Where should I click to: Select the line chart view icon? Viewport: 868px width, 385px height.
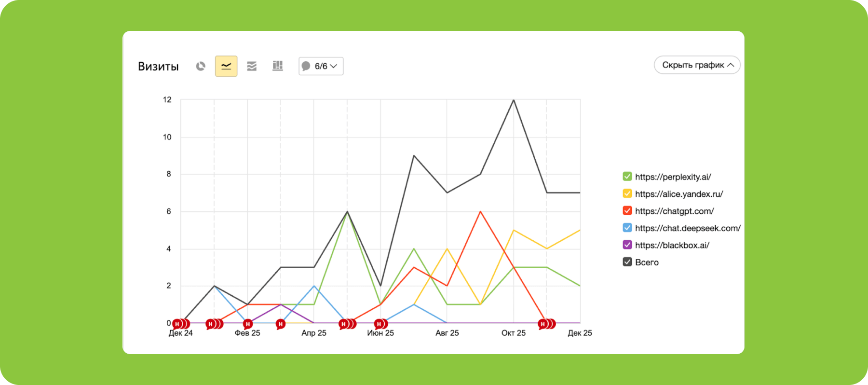(226, 66)
